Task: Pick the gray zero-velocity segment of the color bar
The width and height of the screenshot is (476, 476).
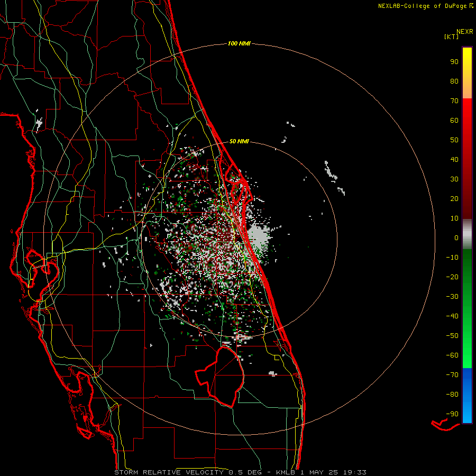Action: click(467, 234)
